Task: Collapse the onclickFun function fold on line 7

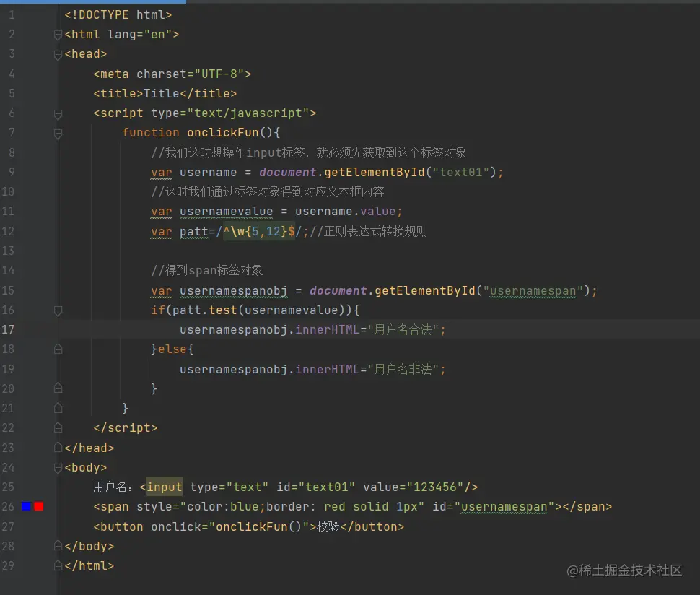Action: tap(58, 133)
